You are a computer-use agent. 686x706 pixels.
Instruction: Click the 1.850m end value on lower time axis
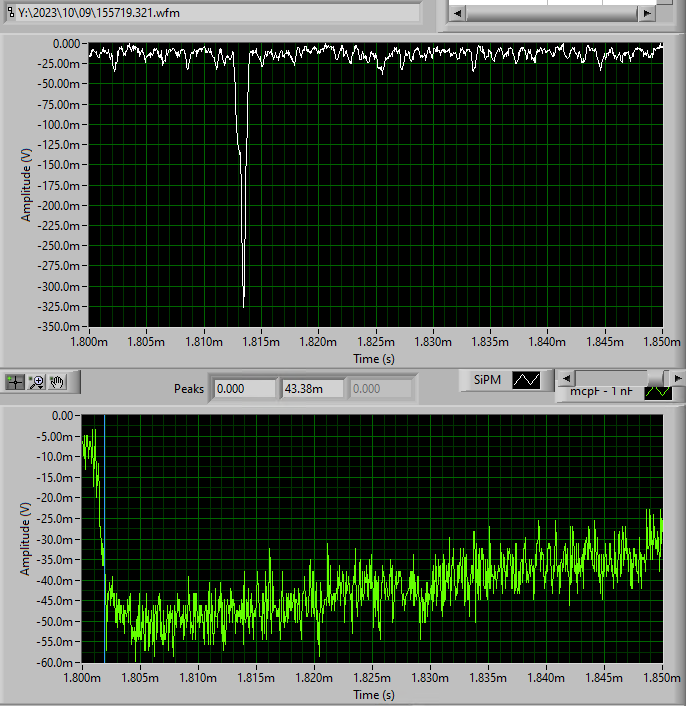(x=662, y=678)
